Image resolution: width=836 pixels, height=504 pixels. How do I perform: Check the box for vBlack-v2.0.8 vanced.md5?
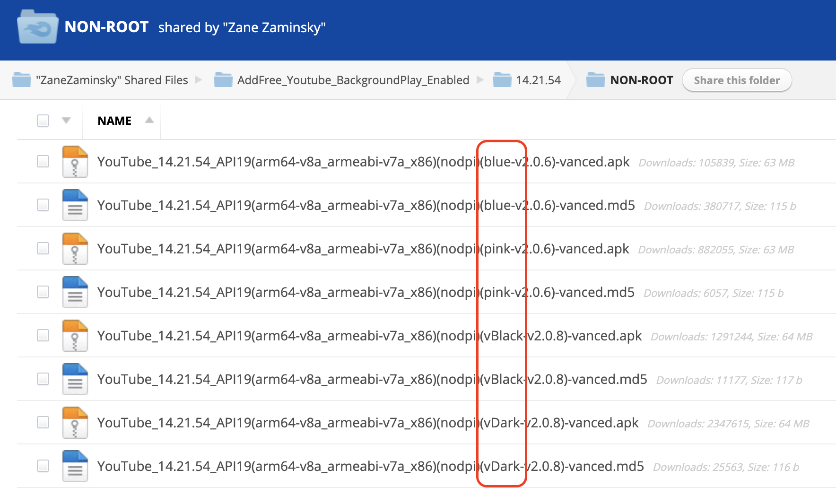43,379
